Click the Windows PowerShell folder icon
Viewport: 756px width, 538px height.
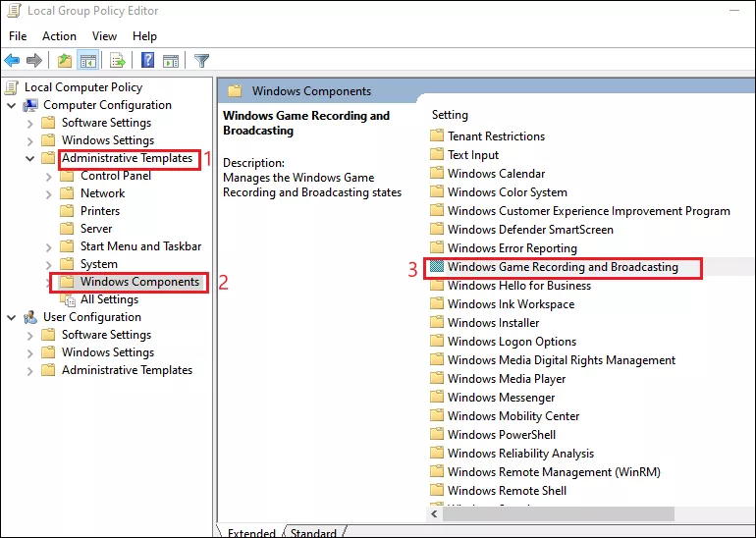(437, 434)
